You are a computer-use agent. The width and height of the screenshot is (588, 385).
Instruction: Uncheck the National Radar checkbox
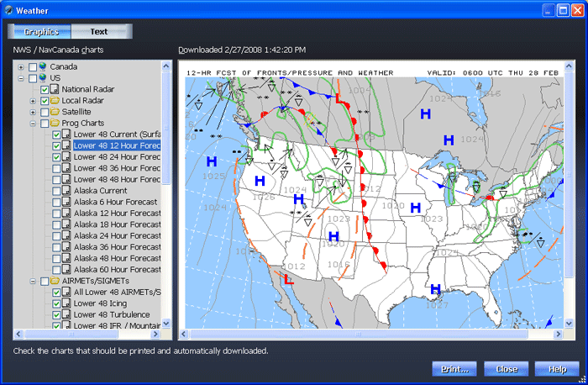[x=45, y=89]
